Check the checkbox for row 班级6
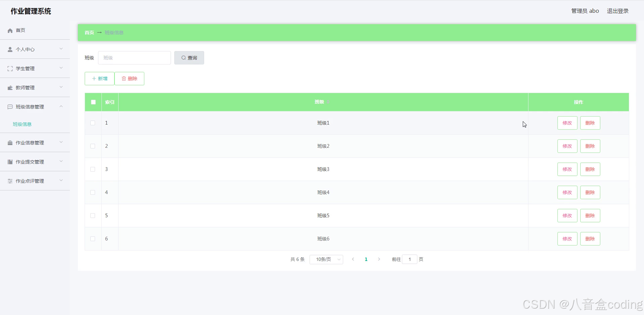 93,239
